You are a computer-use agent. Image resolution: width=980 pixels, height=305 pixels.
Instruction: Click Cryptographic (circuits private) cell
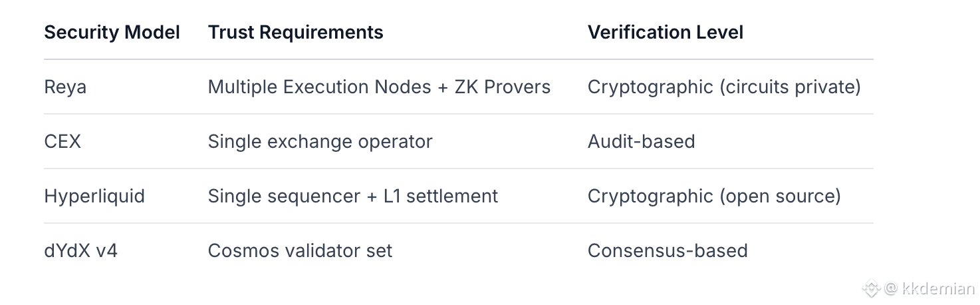724,87
